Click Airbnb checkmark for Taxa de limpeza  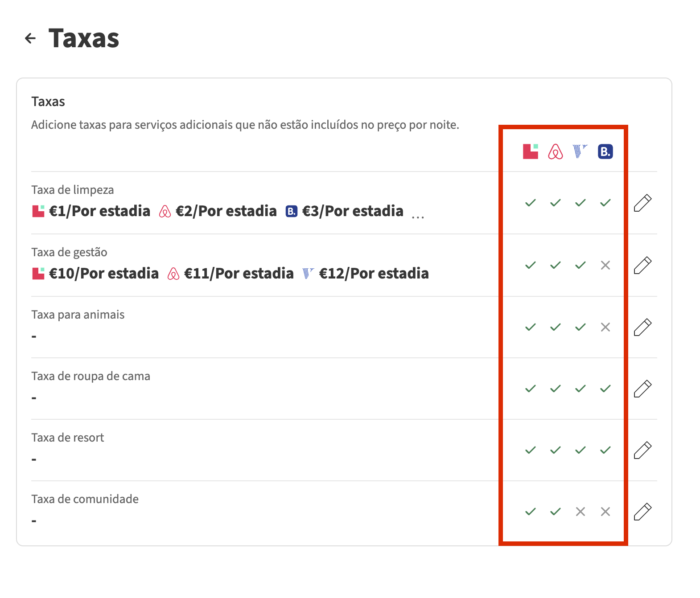555,203
